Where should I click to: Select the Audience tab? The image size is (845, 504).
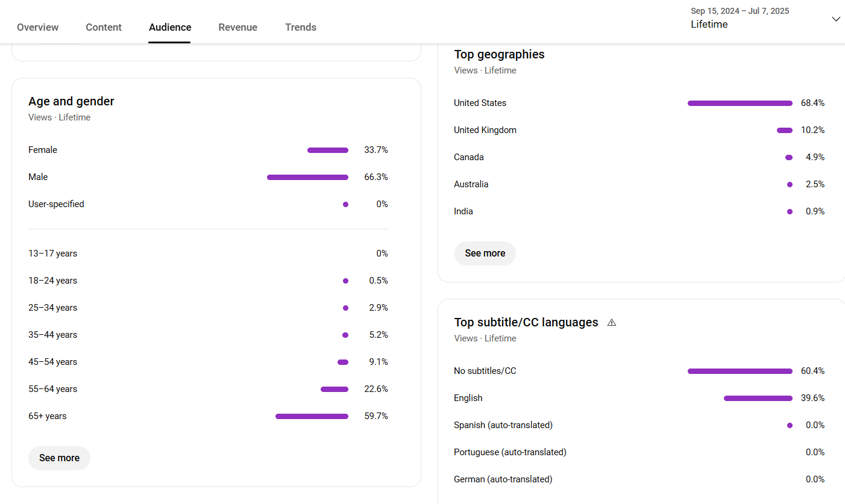(x=170, y=27)
